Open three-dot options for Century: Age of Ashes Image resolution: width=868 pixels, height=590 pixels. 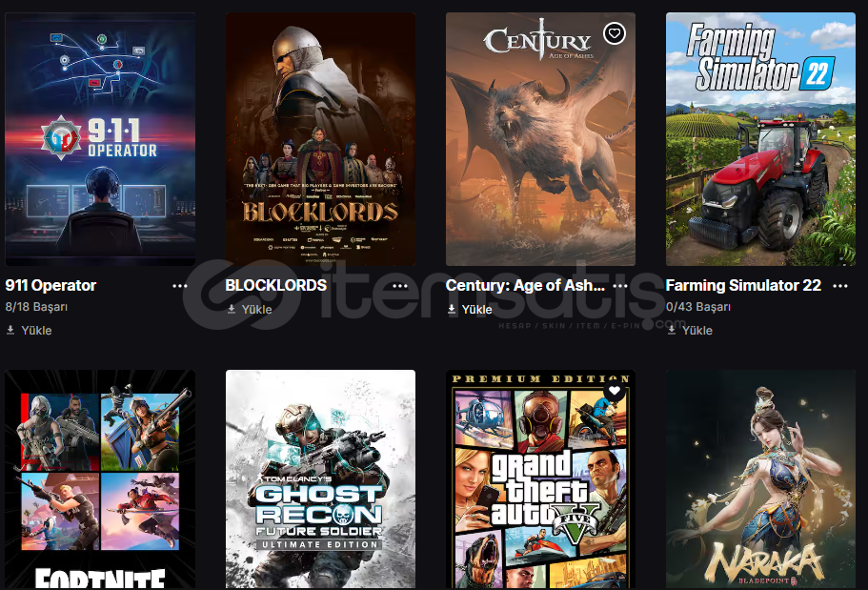point(620,286)
